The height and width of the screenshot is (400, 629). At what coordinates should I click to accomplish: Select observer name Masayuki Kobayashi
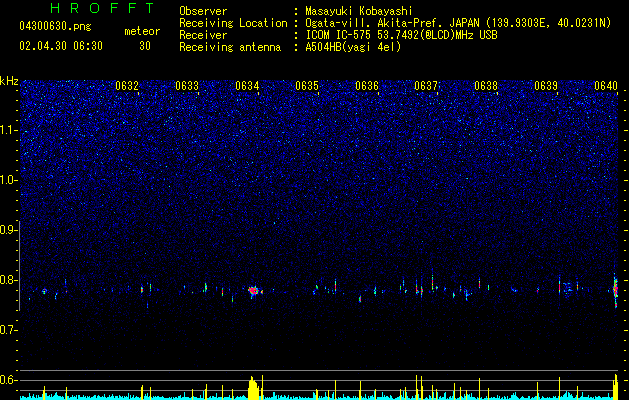point(358,11)
